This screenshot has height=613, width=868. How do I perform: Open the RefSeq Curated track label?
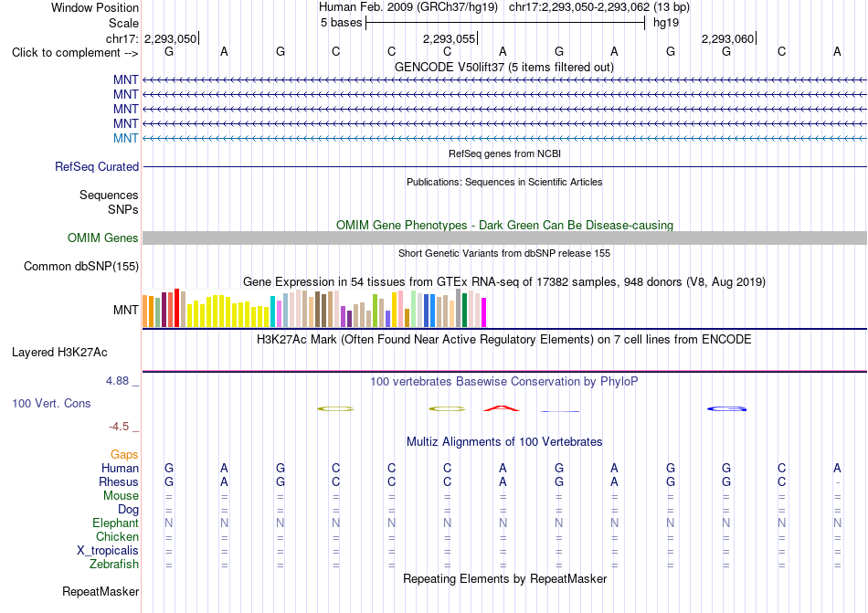point(97,166)
